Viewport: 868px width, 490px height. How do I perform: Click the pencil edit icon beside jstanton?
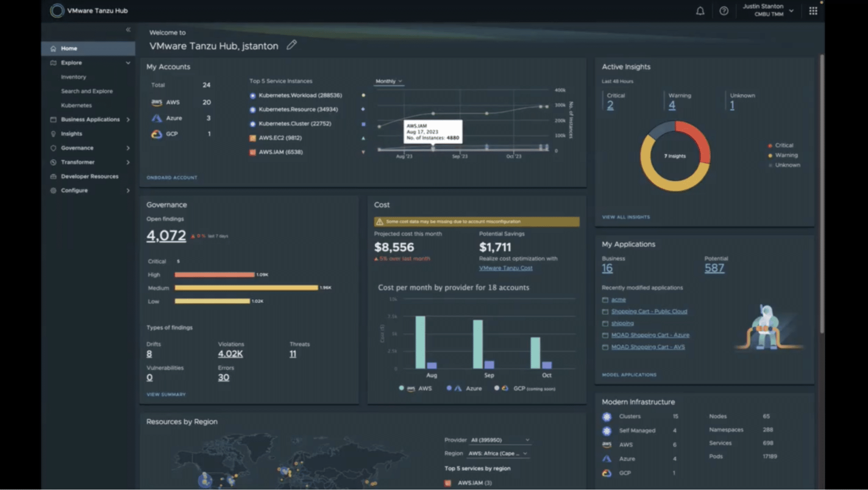[292, 45]
